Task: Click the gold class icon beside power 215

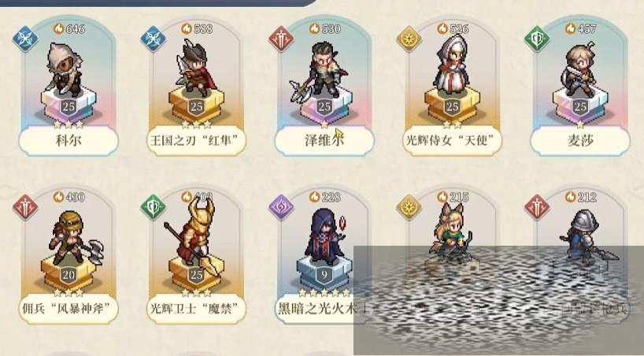Action: pyautogui.click(x=409, y=207)
